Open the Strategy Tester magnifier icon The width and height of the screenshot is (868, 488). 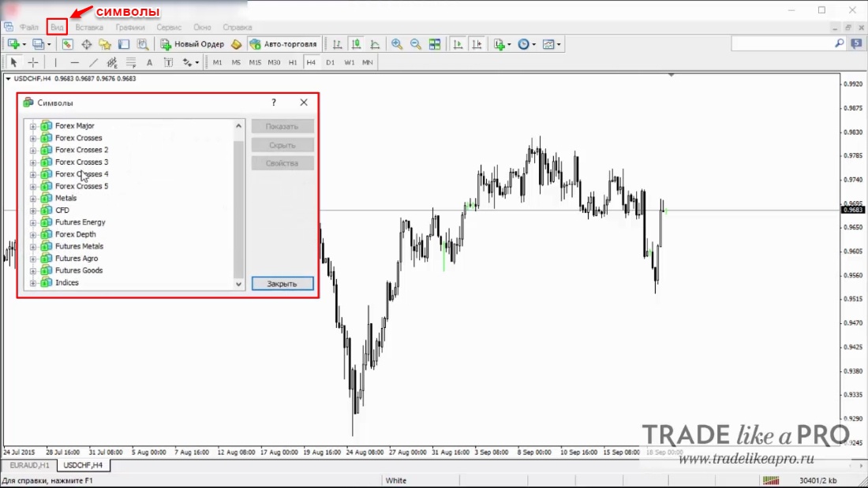pyautogui.click(x=143, y=44)
